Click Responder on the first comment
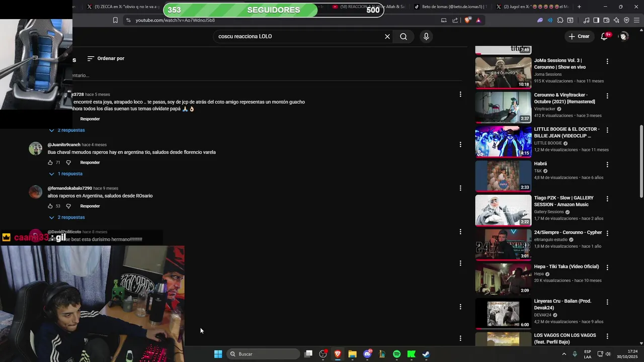Screen dimensions: 644x362 tap(90, 119)
